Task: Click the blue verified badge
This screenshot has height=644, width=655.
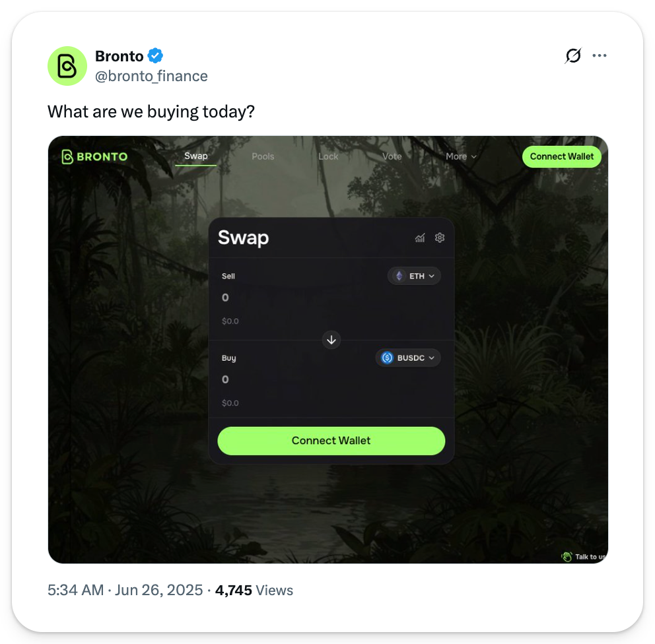Action: click(x=155, y=56)
